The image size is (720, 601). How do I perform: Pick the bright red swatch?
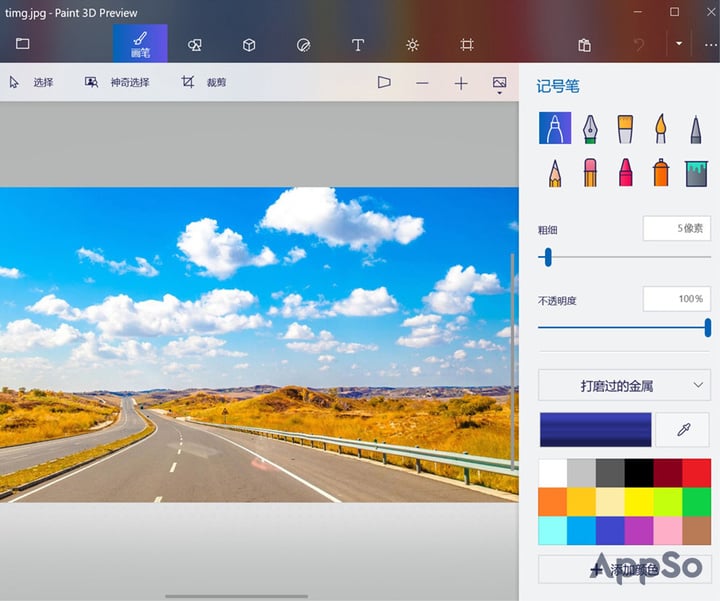coord(697,473)
